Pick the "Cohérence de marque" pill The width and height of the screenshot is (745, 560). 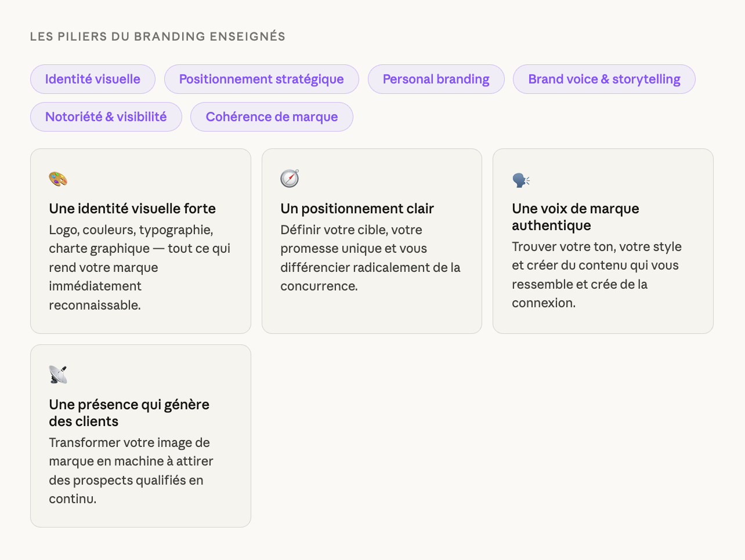(272, 117)
